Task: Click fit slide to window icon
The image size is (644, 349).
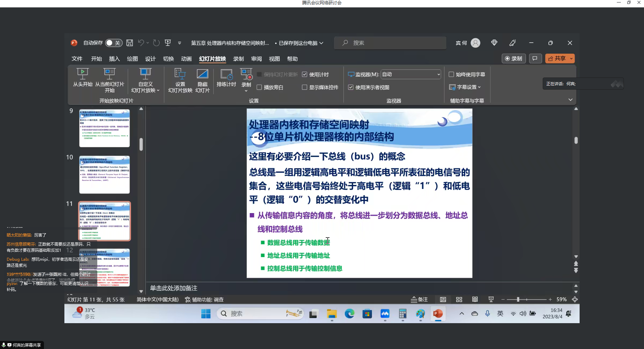Action: point(575,299)
